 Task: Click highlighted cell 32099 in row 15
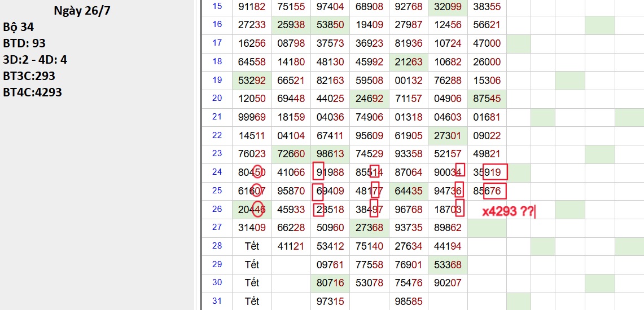click(448, 7)
